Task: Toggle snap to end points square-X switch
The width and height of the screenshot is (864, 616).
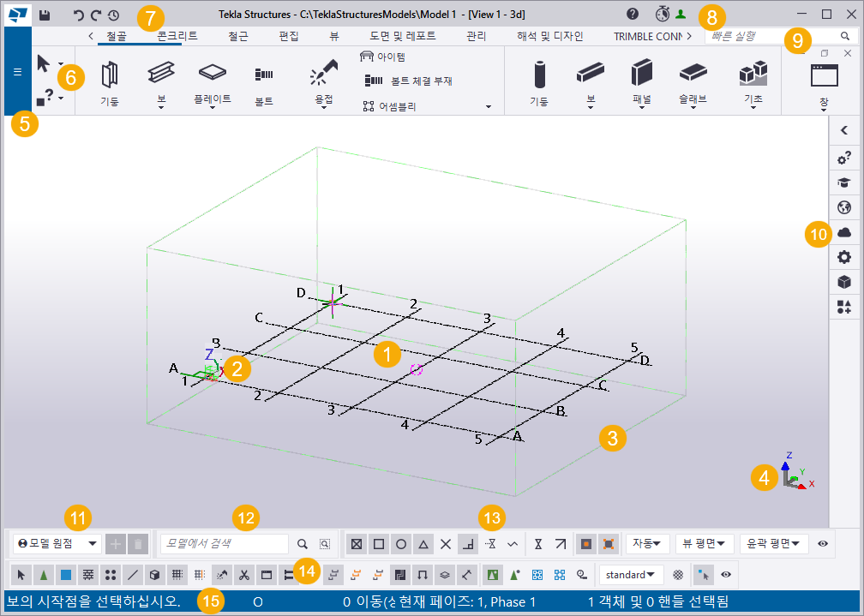Action: (356, 543)
